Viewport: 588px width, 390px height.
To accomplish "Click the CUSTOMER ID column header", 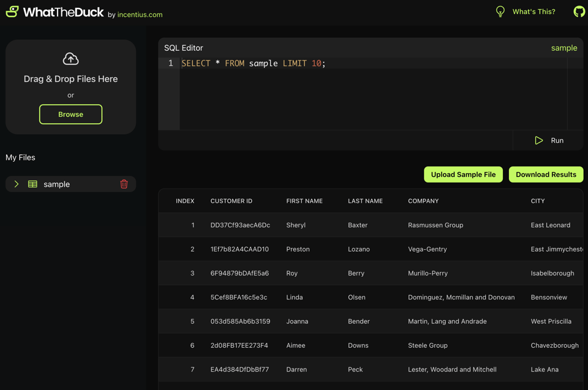I will pyautogui.click(x=231, y=201).
